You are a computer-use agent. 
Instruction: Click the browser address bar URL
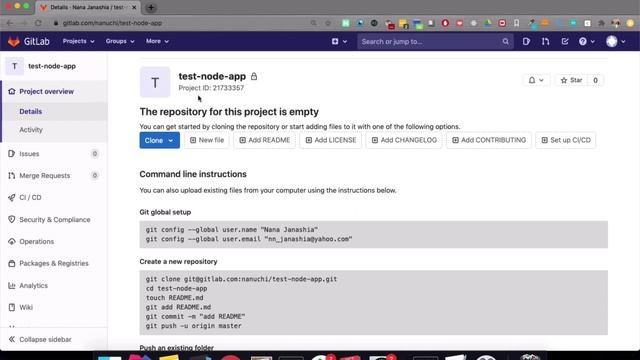click(112, 23)
